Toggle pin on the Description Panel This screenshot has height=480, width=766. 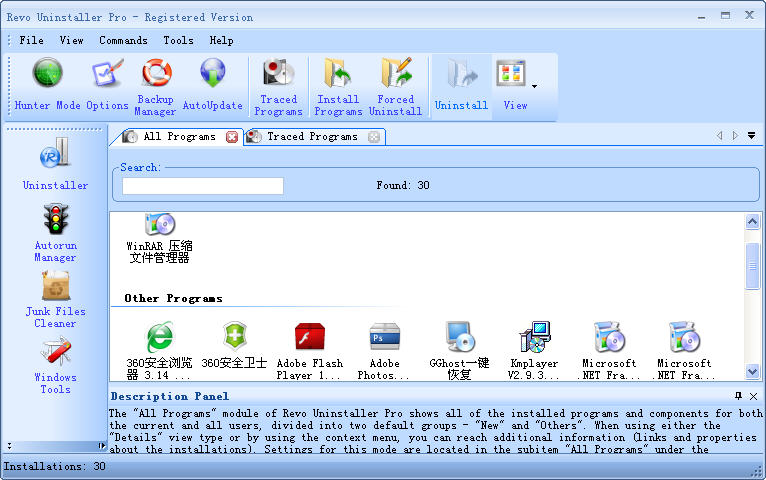[738, 396]
